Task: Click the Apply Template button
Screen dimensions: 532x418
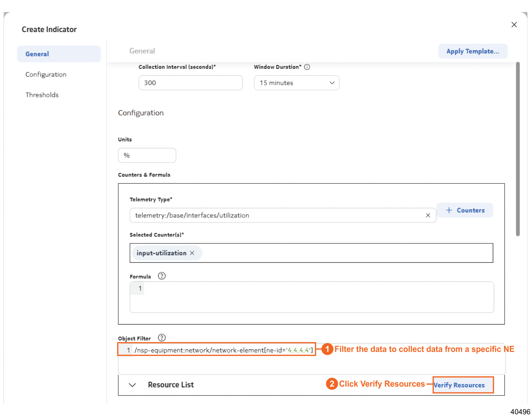Action: point(472,51)
